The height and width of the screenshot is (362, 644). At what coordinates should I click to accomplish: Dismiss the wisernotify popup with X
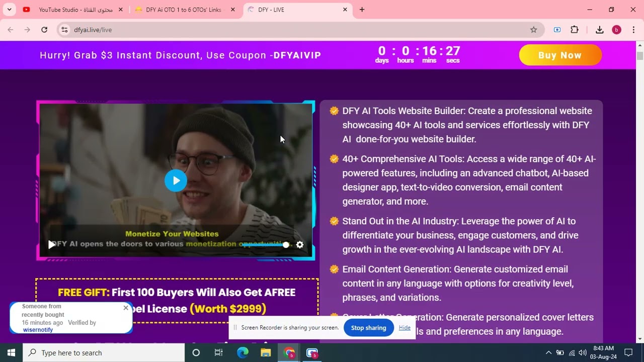click(126, 308)
